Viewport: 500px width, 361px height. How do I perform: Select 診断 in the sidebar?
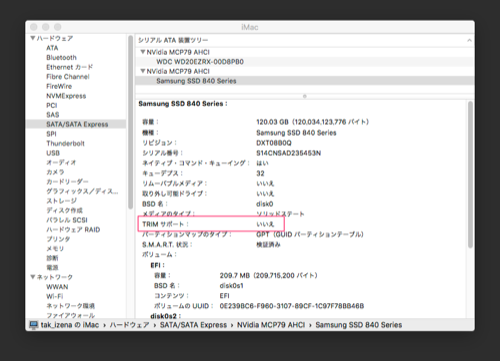coord(52,258)
